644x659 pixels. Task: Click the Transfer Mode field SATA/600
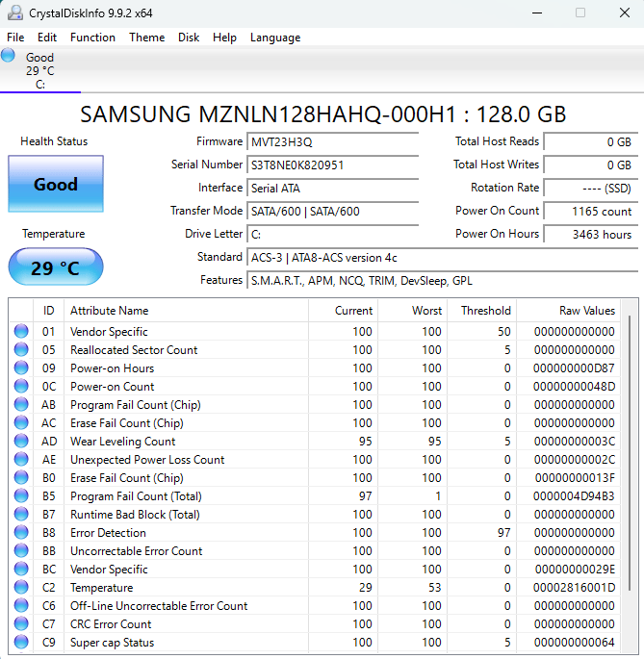point(332,212)
